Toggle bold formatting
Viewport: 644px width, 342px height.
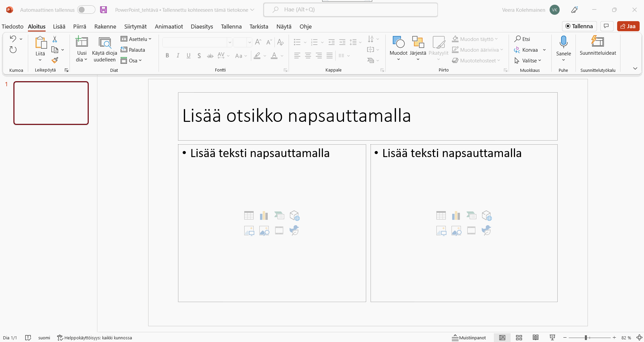click(167, 56)
